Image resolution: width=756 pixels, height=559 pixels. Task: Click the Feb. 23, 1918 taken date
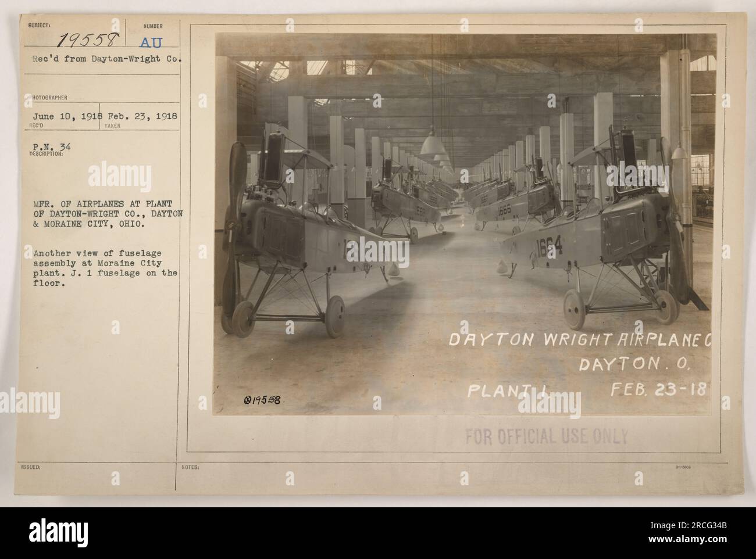coord(138,114)
